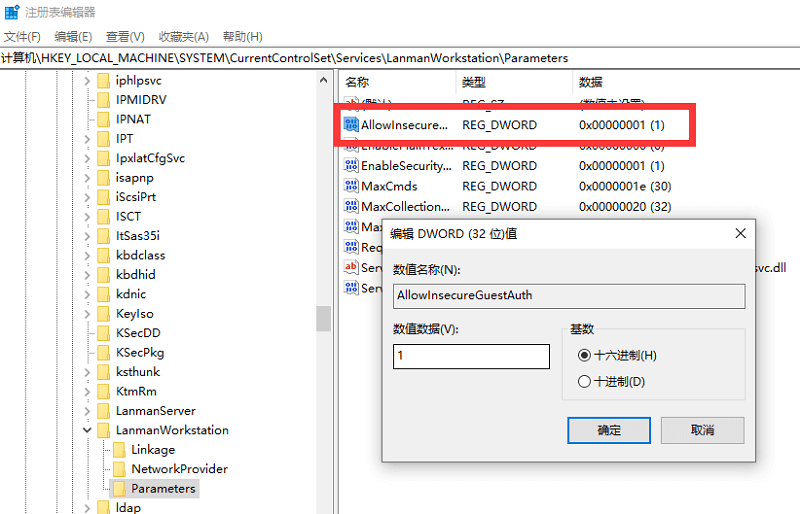The height and width of the screenshot is (514, 800).
Task: Click the KeyIso folder icon
Action: click(x=104, y=313)
